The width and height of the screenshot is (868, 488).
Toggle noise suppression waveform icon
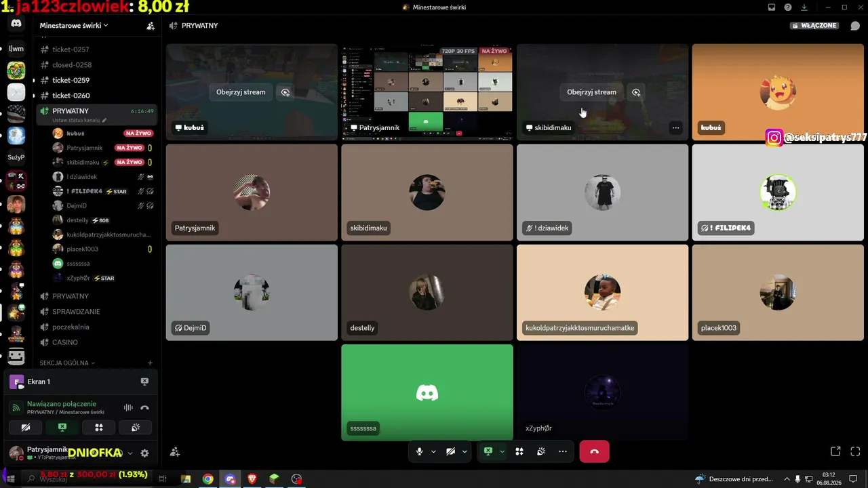tap(127, 407)
